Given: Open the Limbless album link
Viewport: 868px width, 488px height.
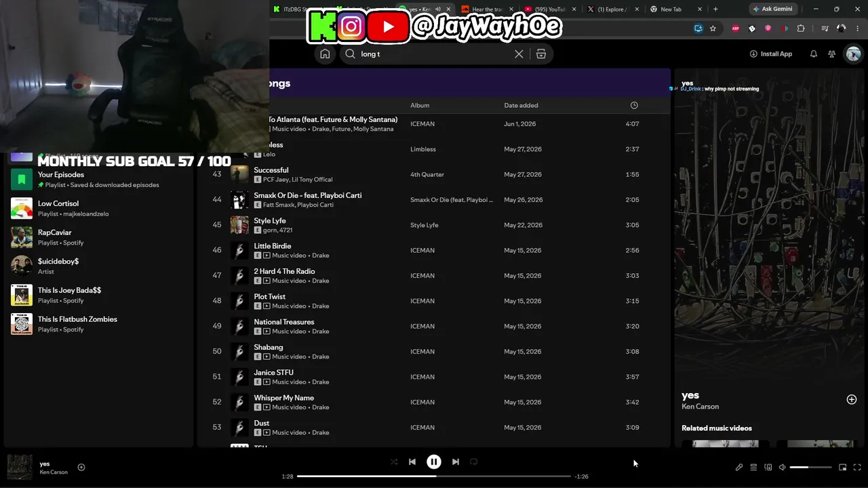Looking at the screenshot, I should pos(423,149).
